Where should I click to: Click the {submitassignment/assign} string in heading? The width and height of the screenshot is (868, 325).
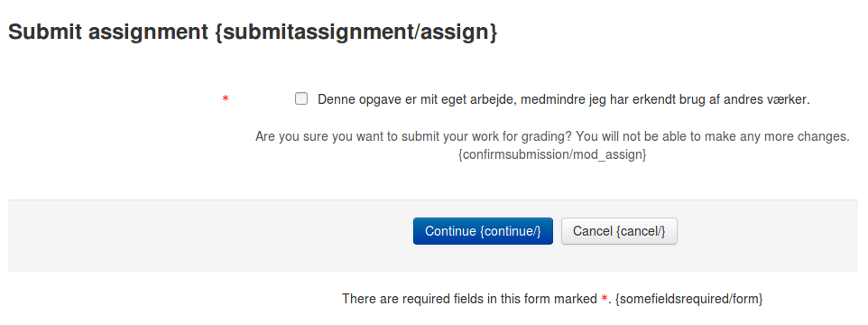pos(356,32)
